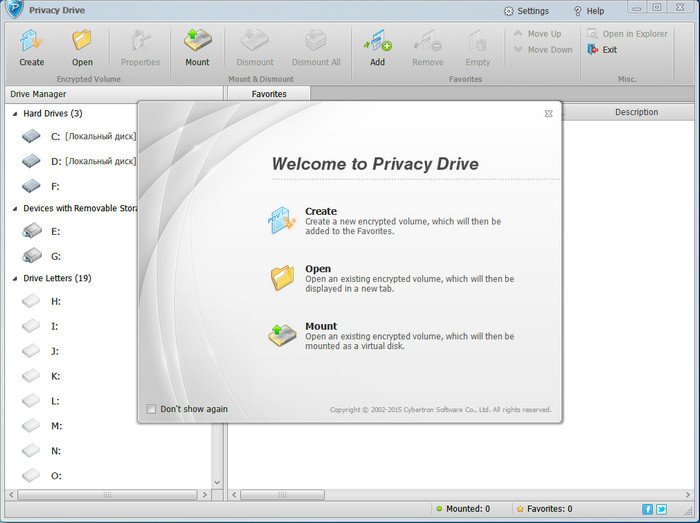Open the Twitter link in status bar

662,509
